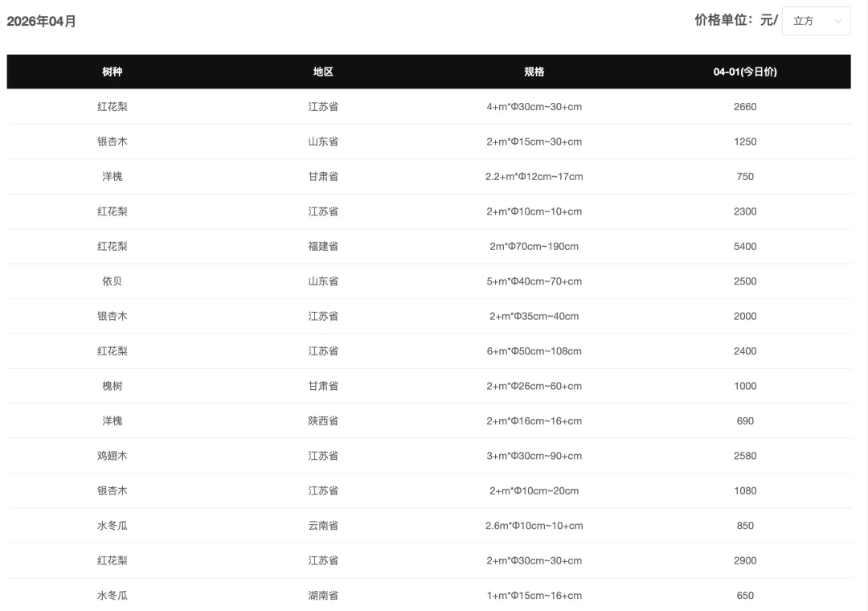Click 江苏省 in the 鸡翅木 row

pyautogui.click(x=323, y=455)
